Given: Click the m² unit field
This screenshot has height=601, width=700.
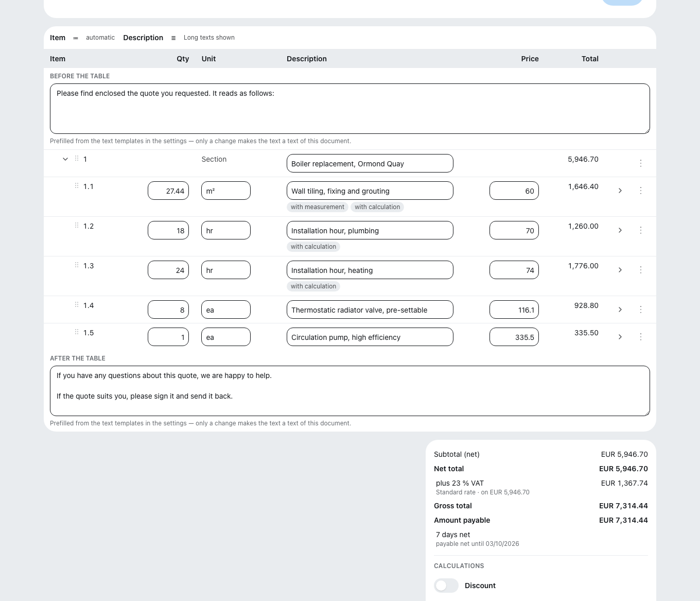Looking at the screenshot, I should pos(226,191).
